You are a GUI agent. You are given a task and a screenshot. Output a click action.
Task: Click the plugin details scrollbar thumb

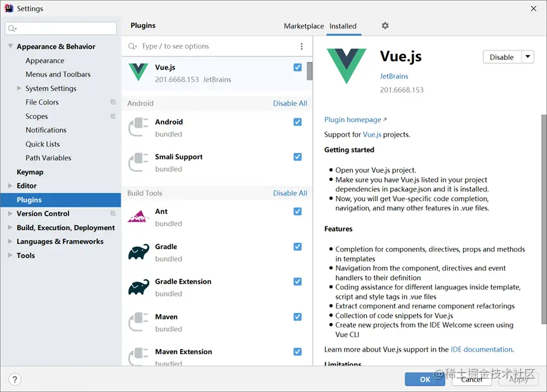pyautogui.click(x=544, y=219)
